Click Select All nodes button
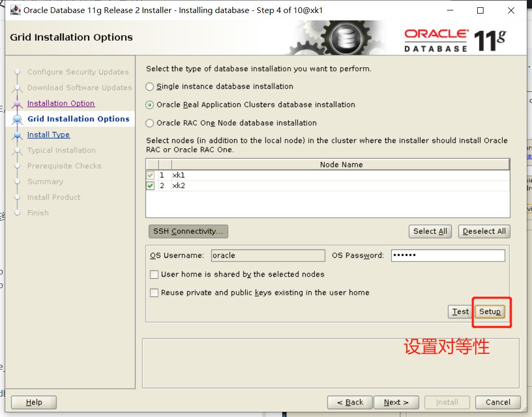Image resolution: width=532 pixels, height=417 pixels. (x=430, y=231)
